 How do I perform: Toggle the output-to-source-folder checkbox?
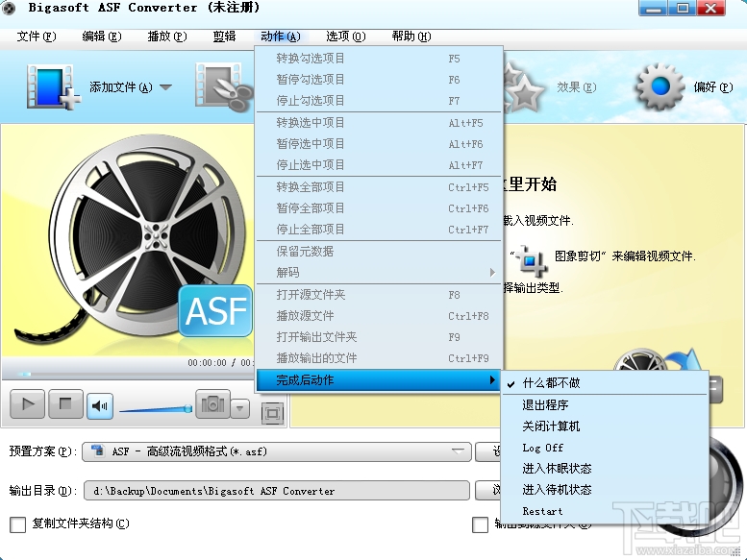[x=480, y=524]
